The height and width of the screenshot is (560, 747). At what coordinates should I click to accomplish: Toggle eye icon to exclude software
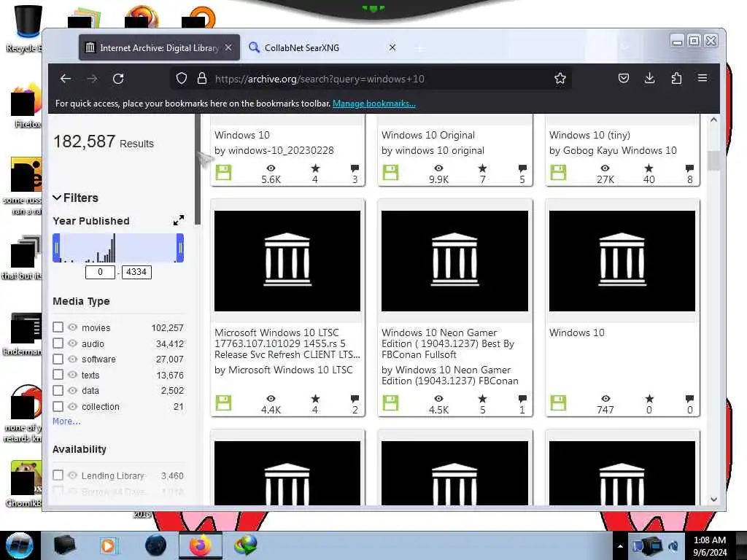tap(72, 359)
